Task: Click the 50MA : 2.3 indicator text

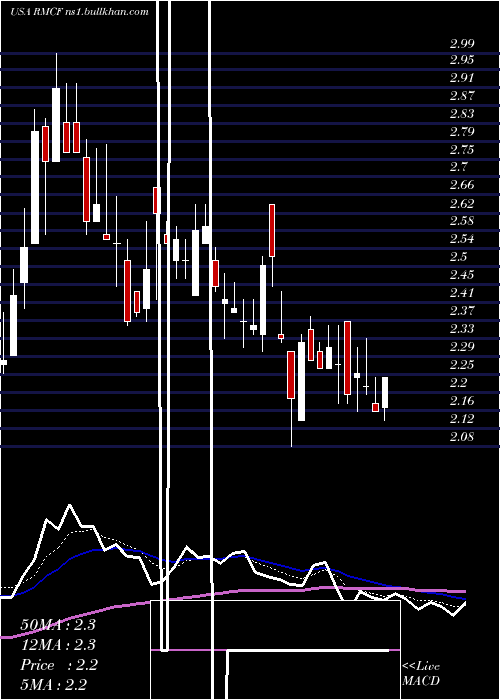Action: pos(58,624)
